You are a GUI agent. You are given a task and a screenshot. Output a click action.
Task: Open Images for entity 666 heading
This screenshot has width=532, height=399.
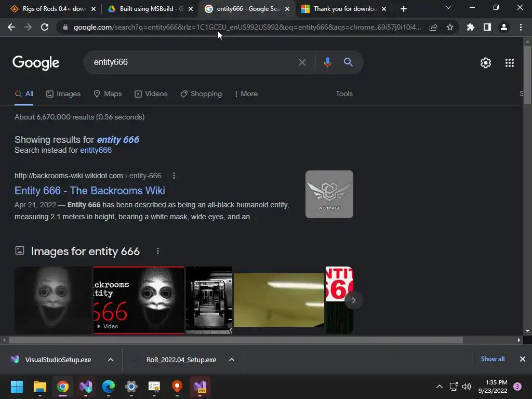85,251
